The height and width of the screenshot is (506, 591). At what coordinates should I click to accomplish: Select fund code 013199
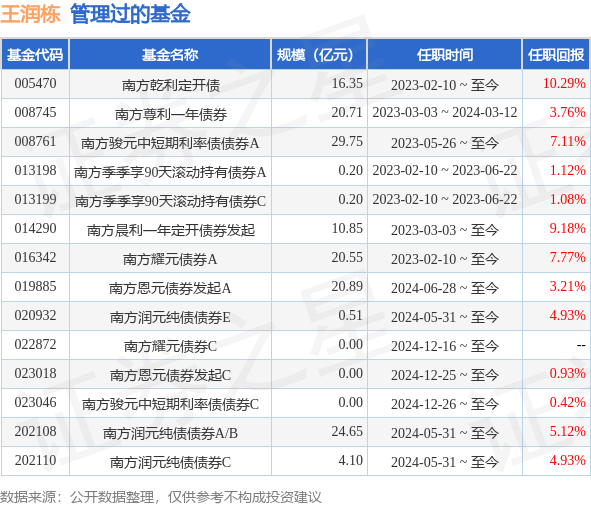[x=35, y=199]
